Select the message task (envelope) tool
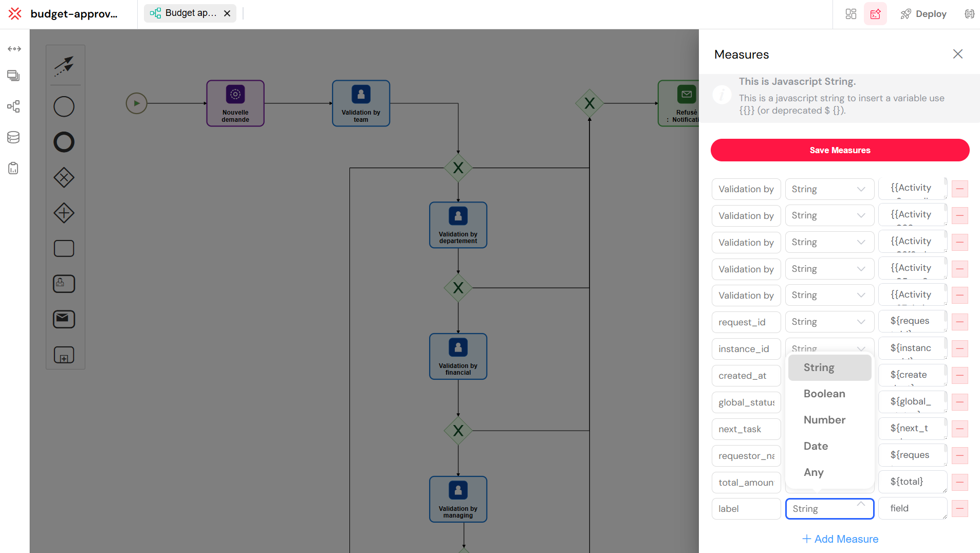Viewport: 980px width, 553px height. pyautogui.click(x=64, y=319)
